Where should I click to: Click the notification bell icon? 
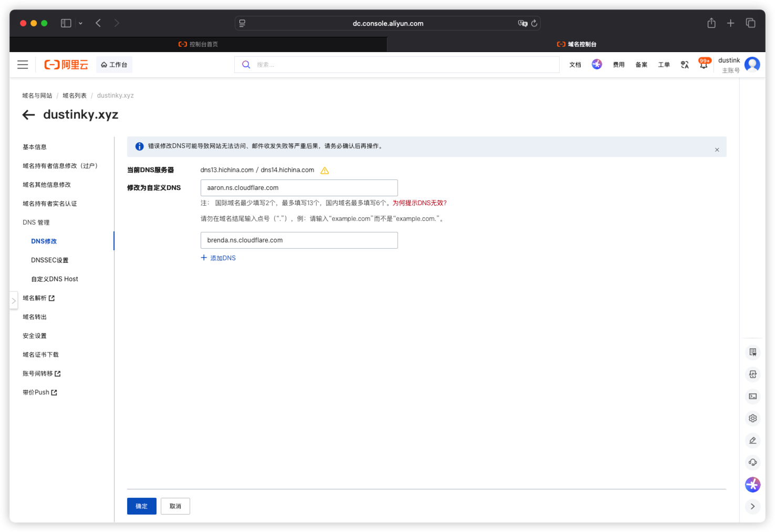click(x=704, y=64)
